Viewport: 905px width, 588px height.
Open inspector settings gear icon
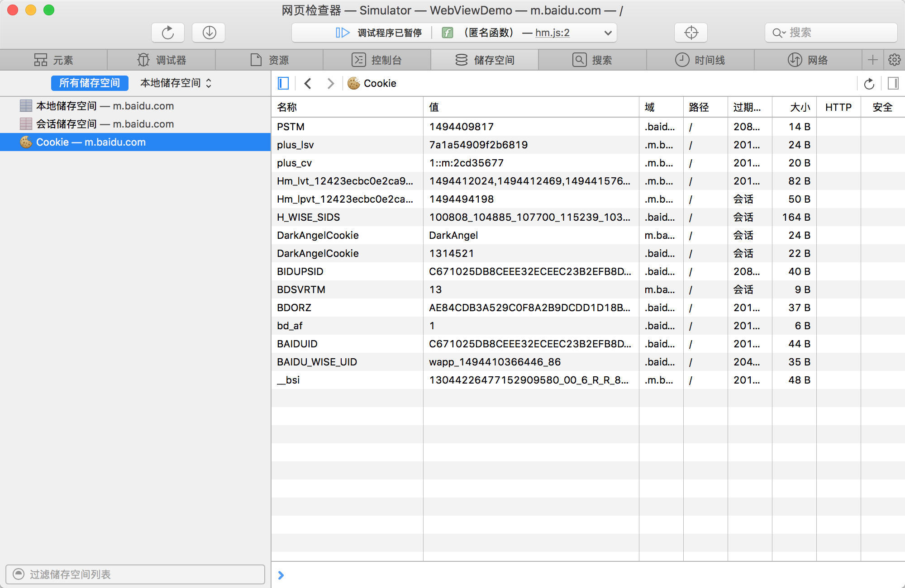894,60
